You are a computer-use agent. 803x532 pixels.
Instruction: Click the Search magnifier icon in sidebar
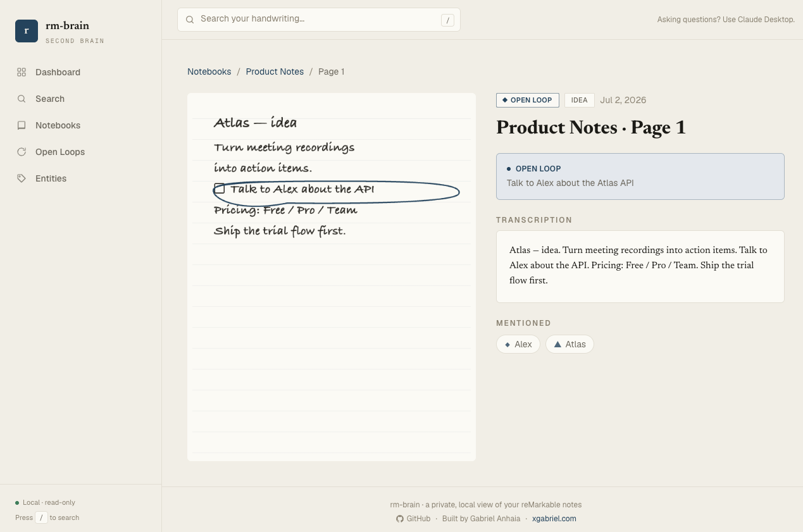pyautogui.click(x=22, y=99)
